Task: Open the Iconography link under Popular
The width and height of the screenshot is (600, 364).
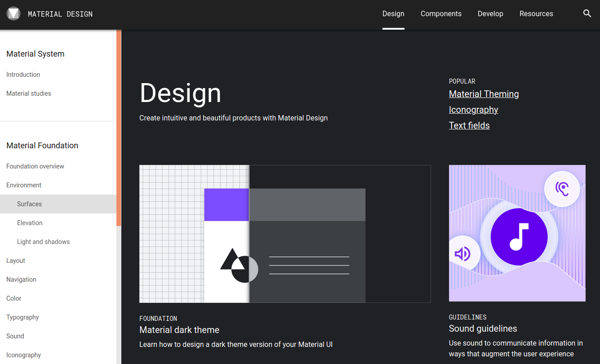Action: (x=473, y=110)
